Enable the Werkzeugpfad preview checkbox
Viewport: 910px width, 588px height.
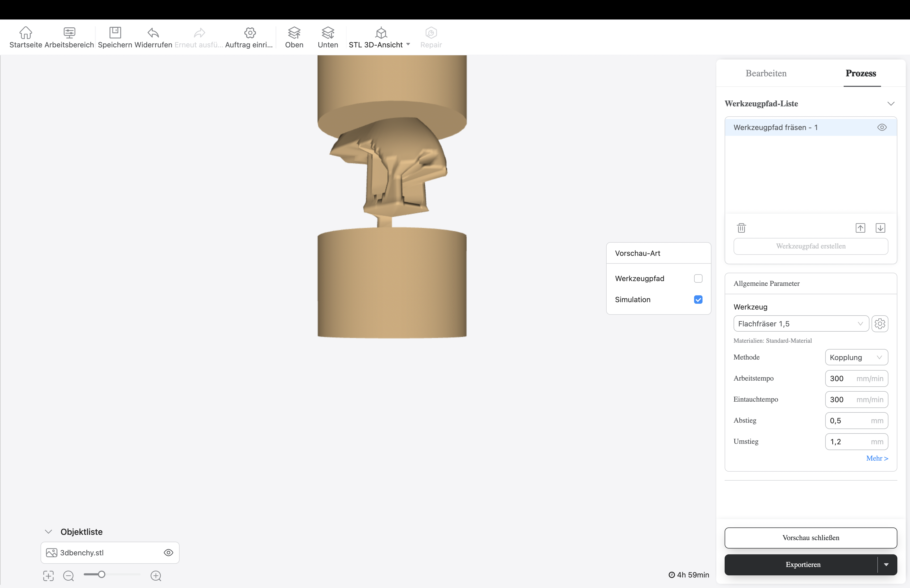[x=698, y=279]
